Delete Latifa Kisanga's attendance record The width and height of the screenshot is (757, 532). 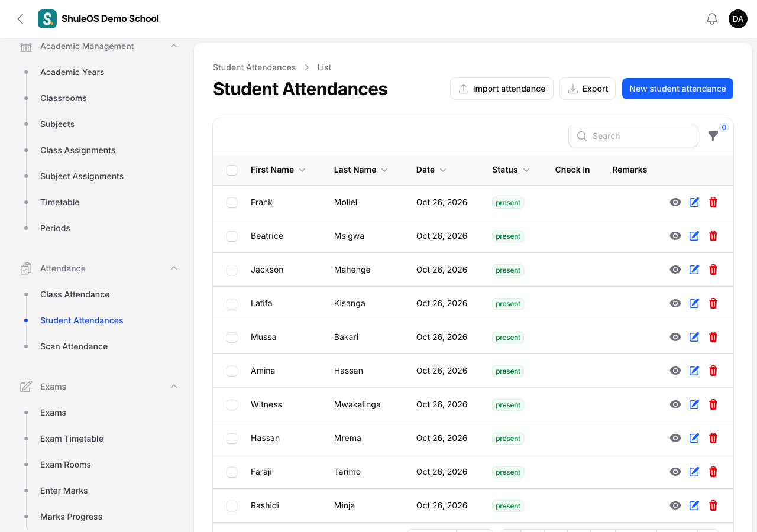tap(713, 303)
